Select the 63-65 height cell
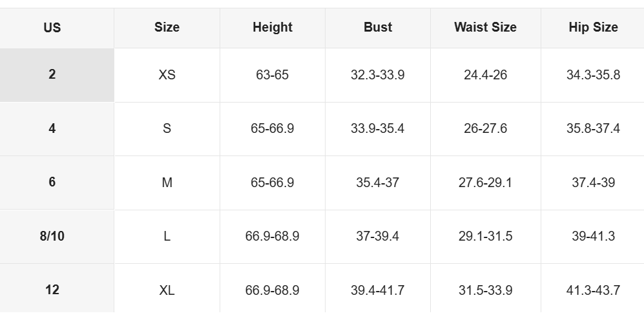The height and width of the screenshot is (320, 644). [x=272, y=75]
